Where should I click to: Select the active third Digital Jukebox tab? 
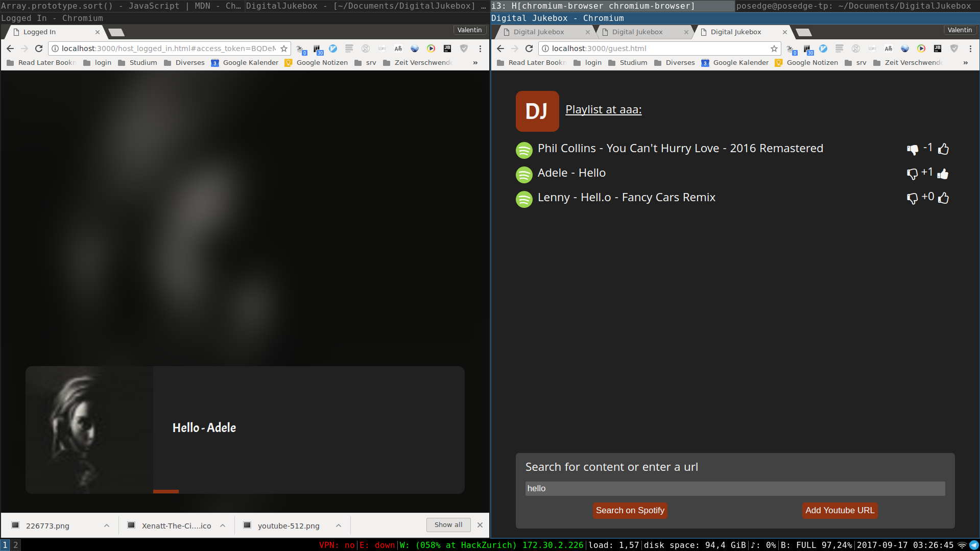click(x=743, y=32)
